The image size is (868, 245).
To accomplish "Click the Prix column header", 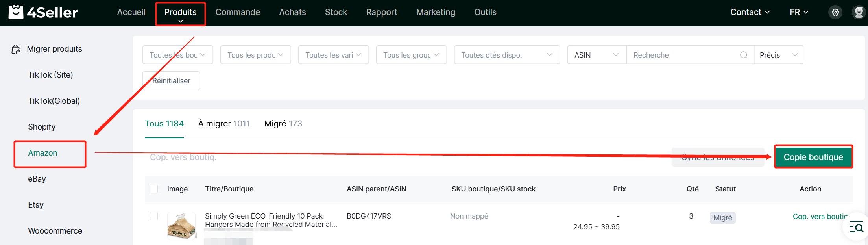I will coord(619,189).
